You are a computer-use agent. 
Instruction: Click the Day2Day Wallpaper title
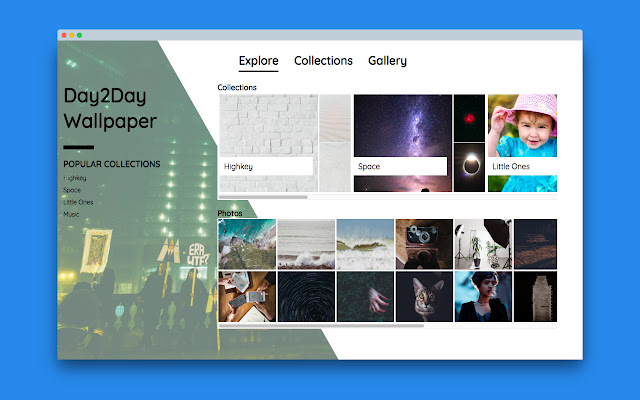[110, 109]
